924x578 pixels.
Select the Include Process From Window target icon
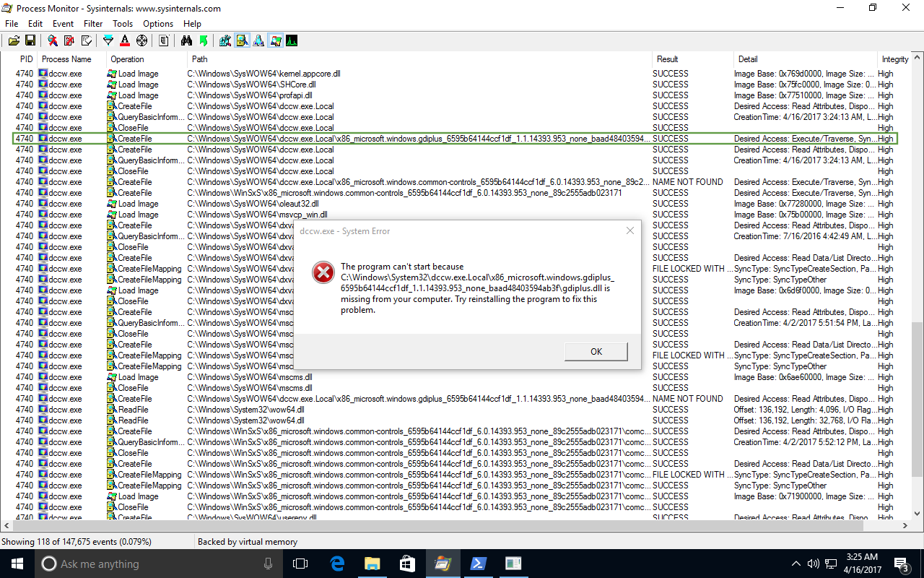pos(141,40)
